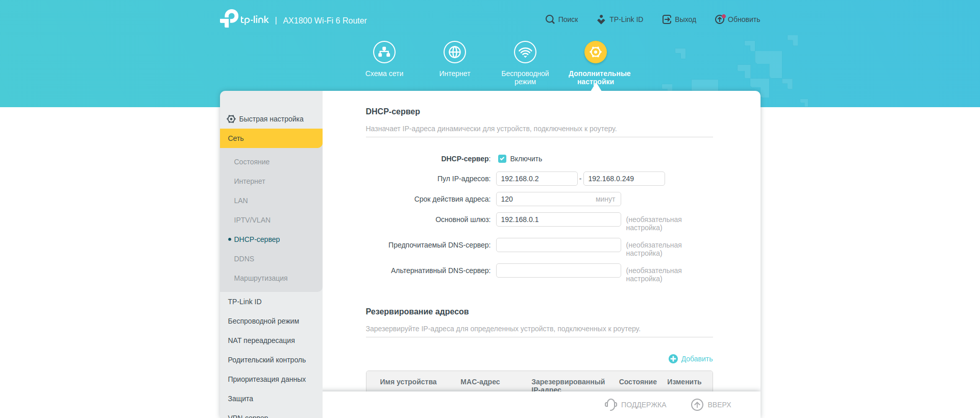Click the Internet globe icon

coord(454,52)
